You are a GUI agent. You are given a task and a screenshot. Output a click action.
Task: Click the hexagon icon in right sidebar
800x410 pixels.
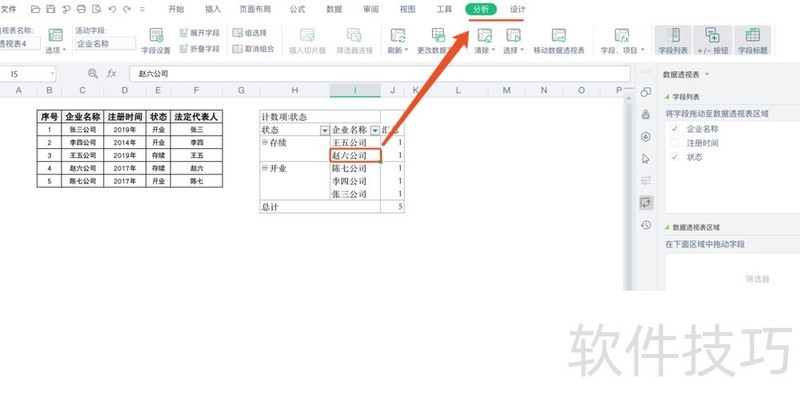click(646, 137)
